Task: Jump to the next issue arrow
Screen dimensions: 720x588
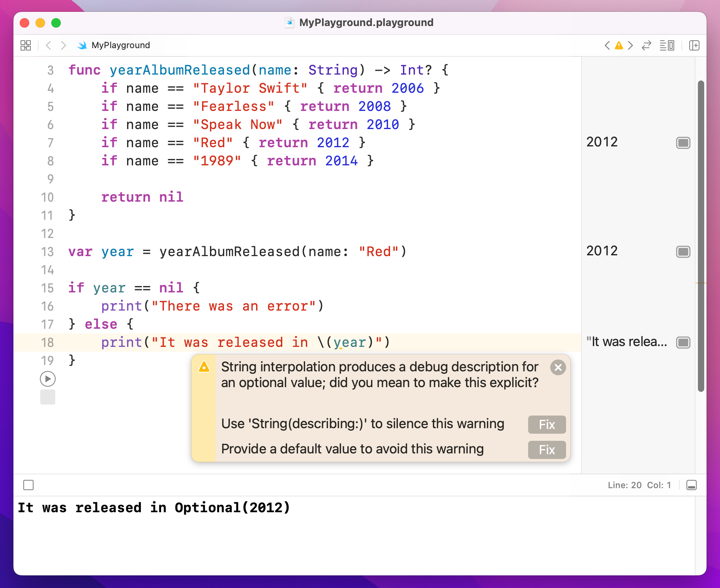Action: pos(630,46)
